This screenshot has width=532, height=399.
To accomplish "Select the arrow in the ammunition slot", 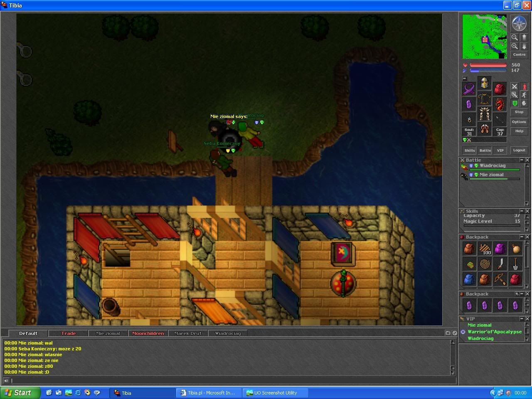I will [500, 120].
